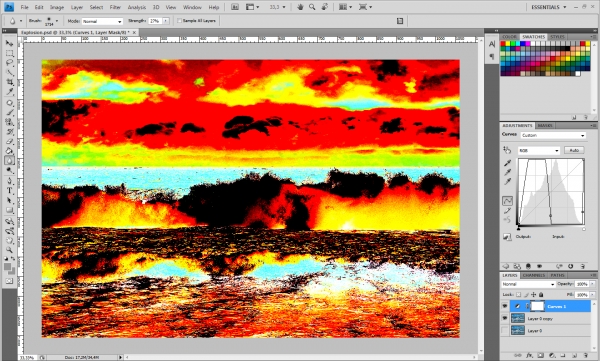Open the Filter menu
Screen dimensions: 600x361
pos(115,7)
